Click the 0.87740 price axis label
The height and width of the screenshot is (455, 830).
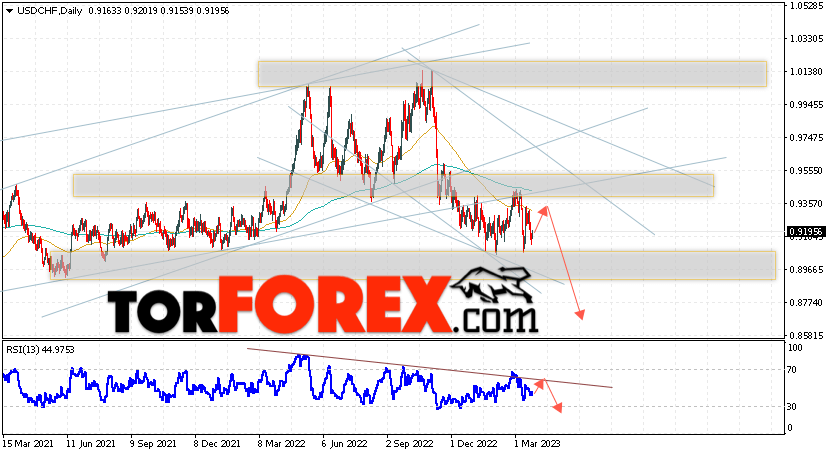pyautogui.click(x=807, y=303)
